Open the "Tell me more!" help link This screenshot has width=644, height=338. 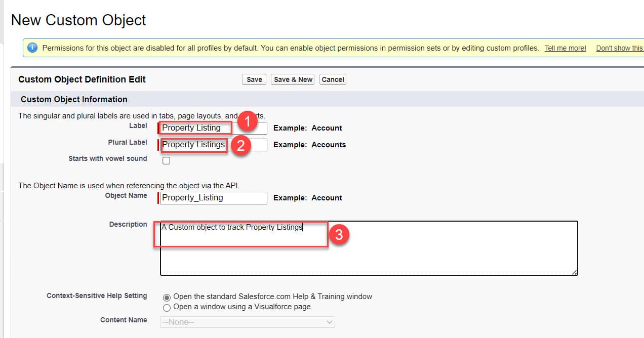[x=565, y=48]
